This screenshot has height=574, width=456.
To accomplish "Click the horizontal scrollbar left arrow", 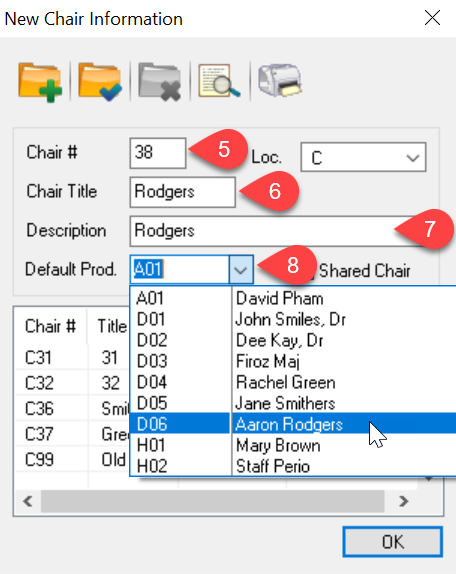I will [28, 501].
